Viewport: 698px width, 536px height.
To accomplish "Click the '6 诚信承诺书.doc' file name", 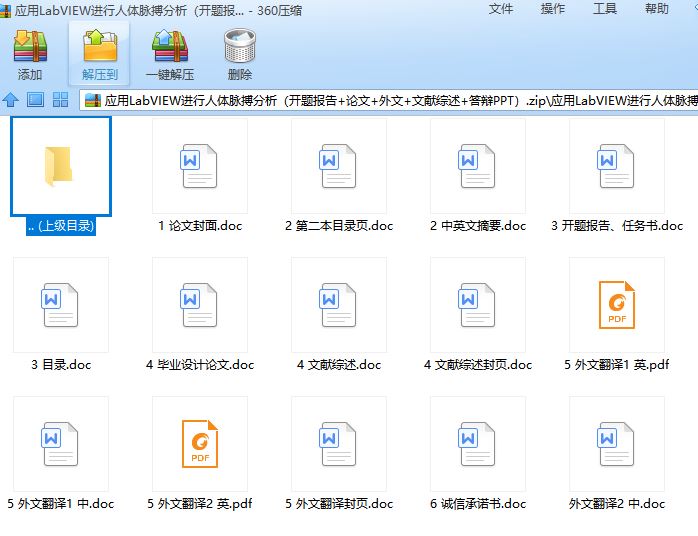I will click(x=478, y=504).
